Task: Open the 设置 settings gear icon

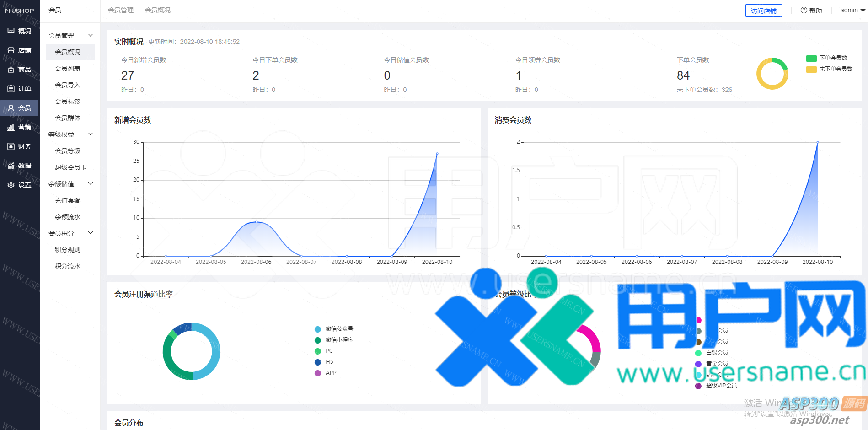Action: pyautogui.click(x=11, y=185)
